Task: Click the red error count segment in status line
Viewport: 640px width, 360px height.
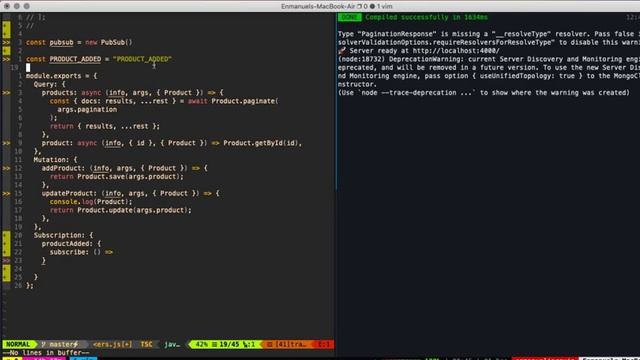Action: (x=324, y=344)
